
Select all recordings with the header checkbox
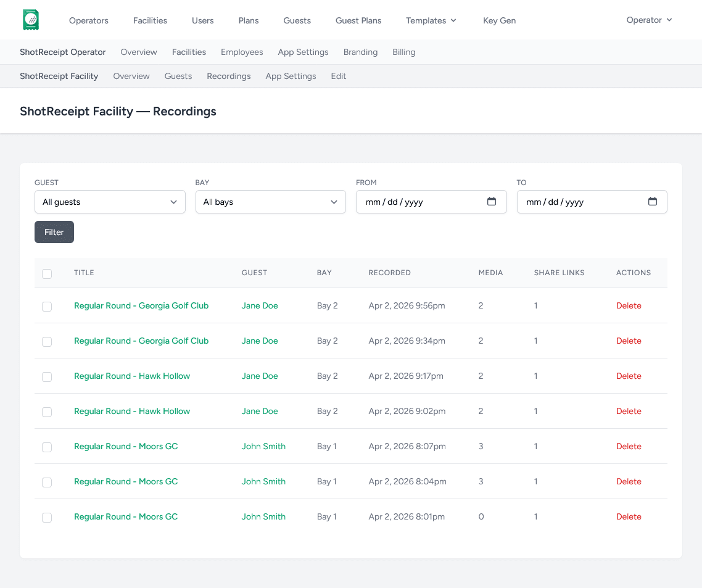[x=47, y=273]
